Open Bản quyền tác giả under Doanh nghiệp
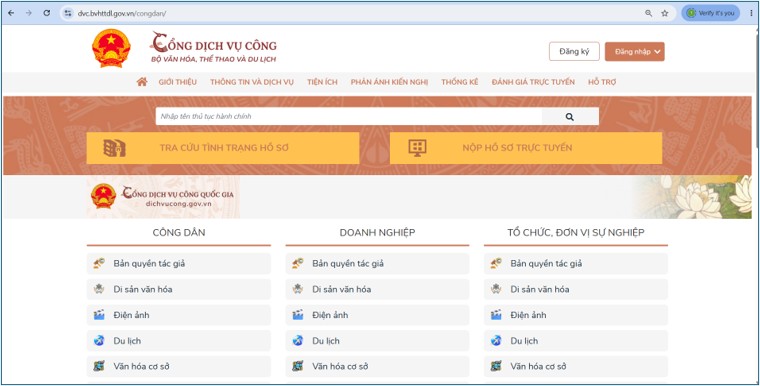This screenshot has height=386, width=760. click(x=377, y=264)
